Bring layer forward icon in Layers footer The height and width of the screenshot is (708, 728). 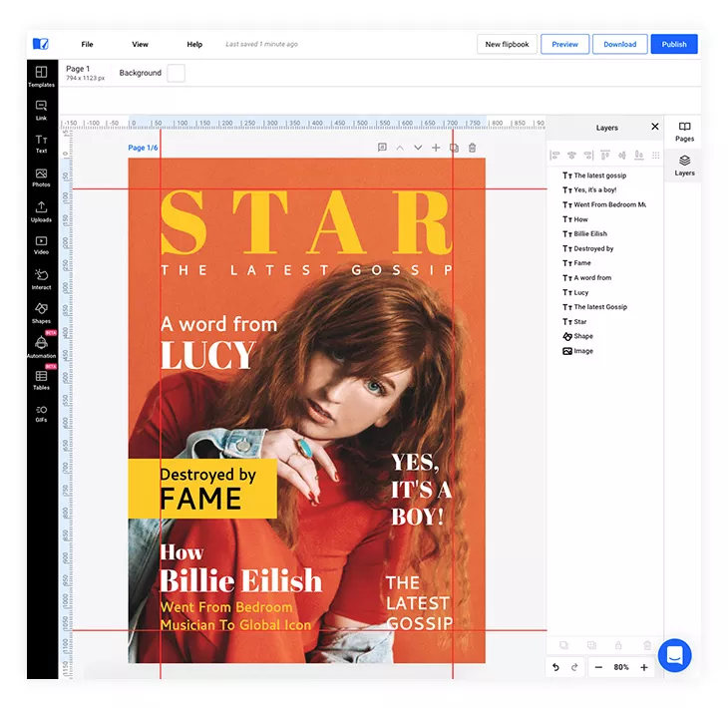tap(591, 645)
